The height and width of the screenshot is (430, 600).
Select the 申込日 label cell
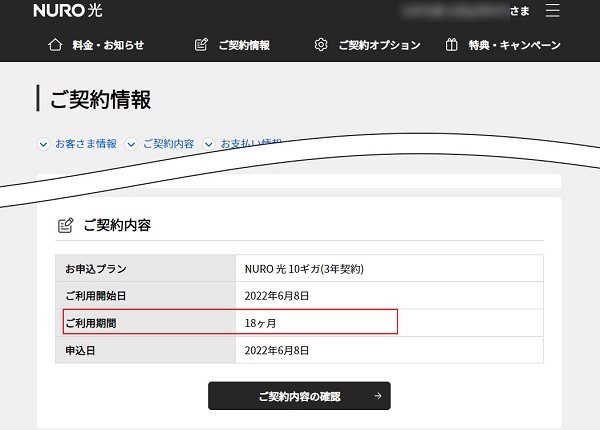coord(145,350)
